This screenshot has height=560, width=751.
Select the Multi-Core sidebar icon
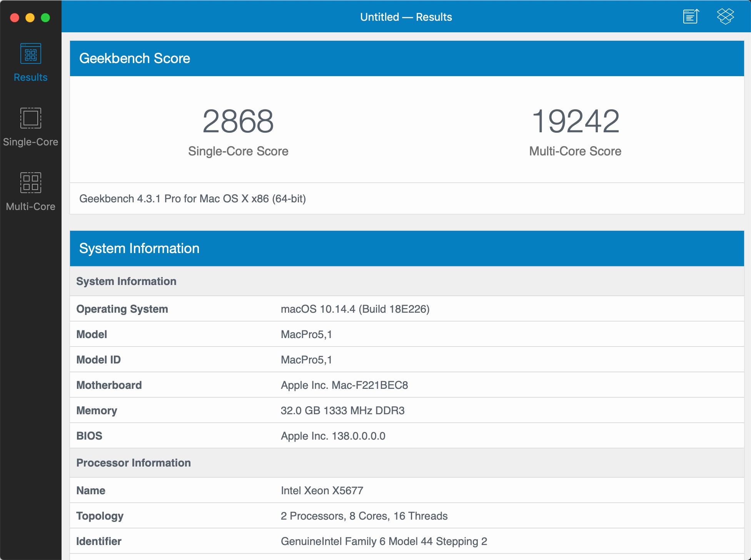(x=30, y=183)
